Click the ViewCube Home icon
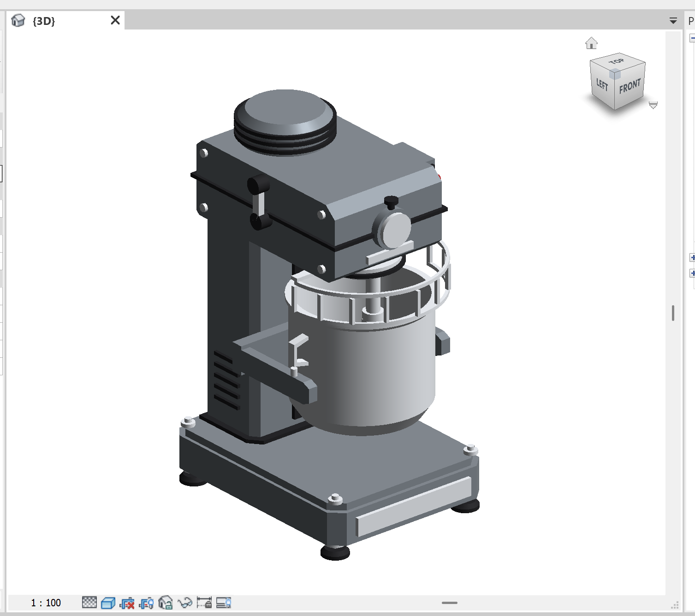 coord(591,43)
